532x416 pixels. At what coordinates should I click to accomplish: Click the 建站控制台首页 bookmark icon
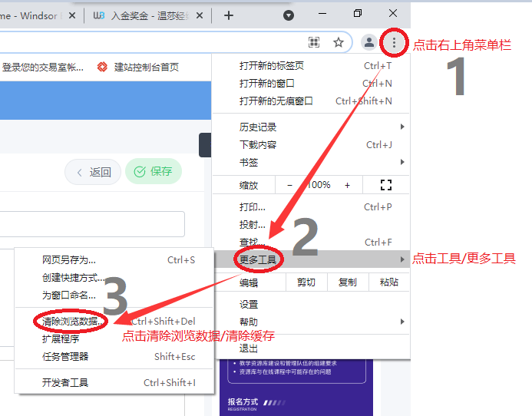point(103,68)
